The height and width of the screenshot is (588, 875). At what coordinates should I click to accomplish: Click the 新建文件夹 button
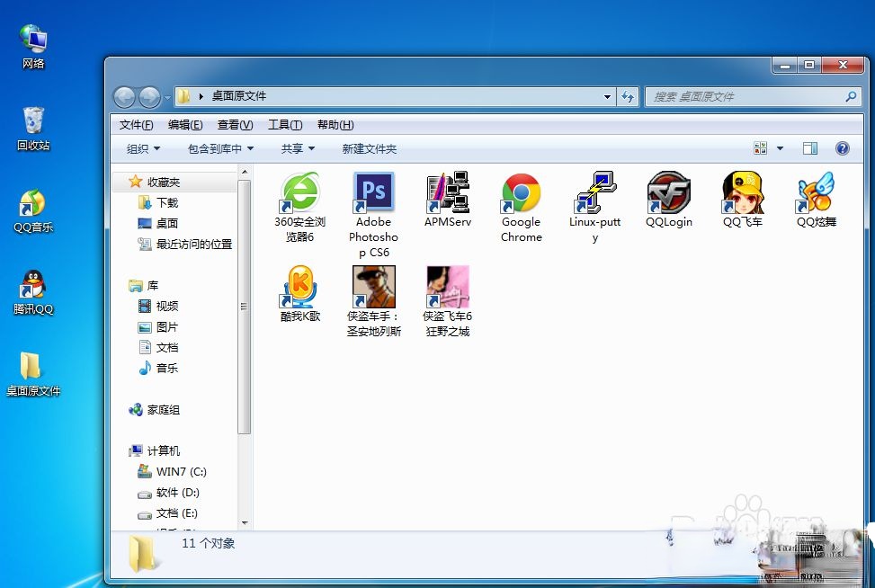[x=370, y=149]
